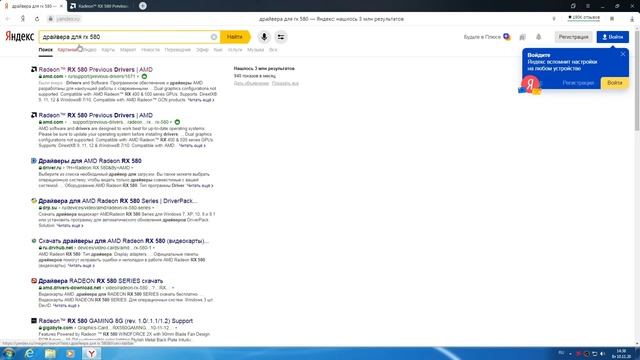Click 'Показать все' link under result count
This screenshot has height=360, width=640.
click(285, 83)
